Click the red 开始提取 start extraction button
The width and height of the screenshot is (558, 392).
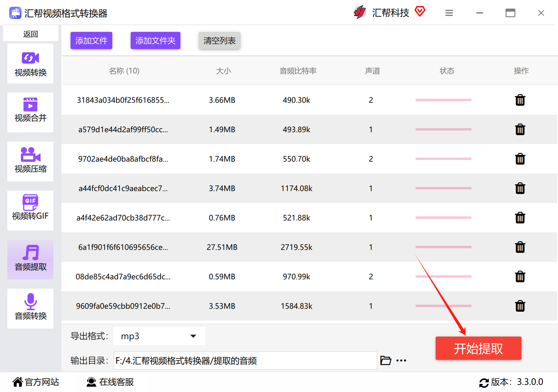(x=479, y=348)
